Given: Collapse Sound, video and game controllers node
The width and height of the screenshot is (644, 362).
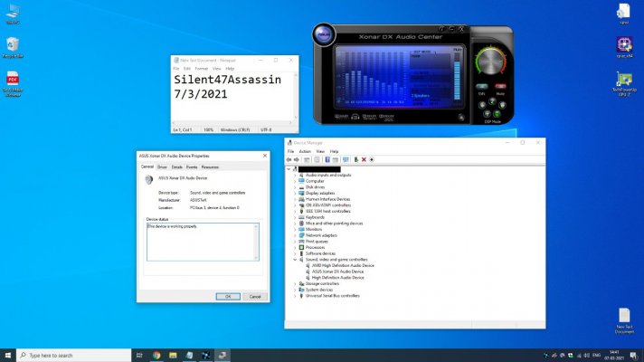Looking at the screenshot, I should coord(295,260).
